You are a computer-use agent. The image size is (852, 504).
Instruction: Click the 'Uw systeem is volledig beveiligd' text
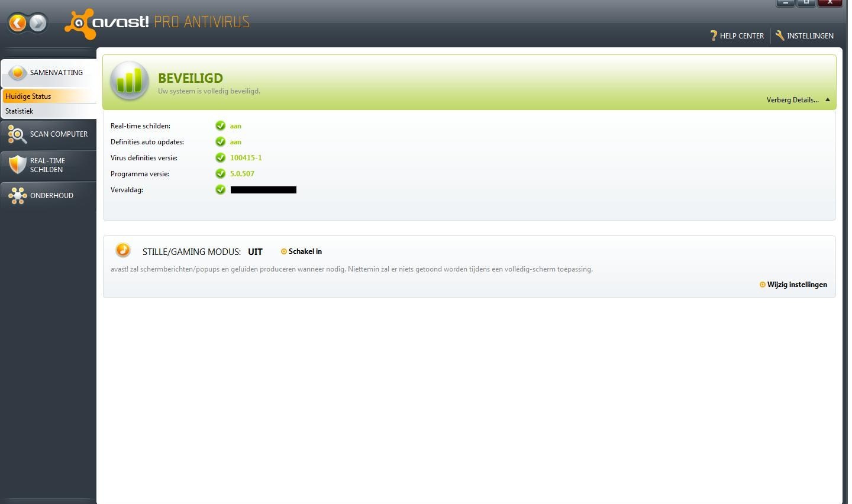coord(209,91)
